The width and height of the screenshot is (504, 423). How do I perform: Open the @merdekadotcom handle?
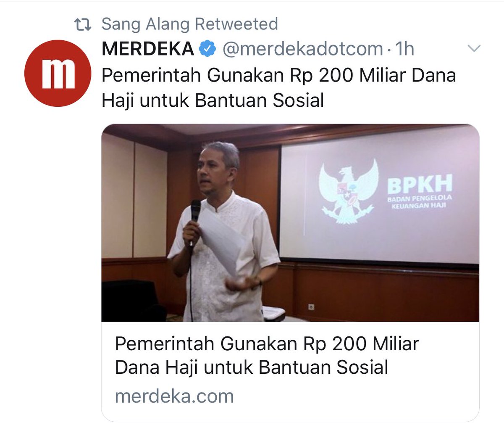pyautogui.click(x=302, y=50)
